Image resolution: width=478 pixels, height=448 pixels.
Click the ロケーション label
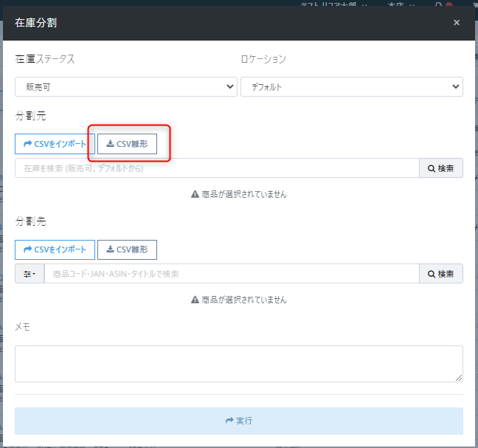click(x=263, y=59)
